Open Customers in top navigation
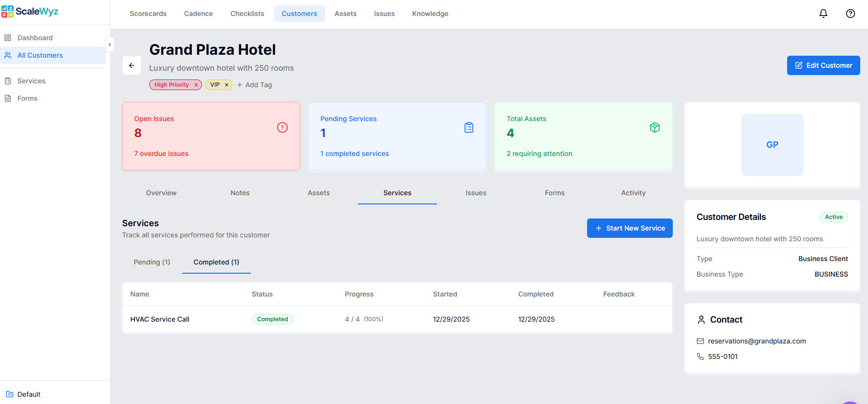868x404 pixels. pyautogui.click(x=299, y=14)
